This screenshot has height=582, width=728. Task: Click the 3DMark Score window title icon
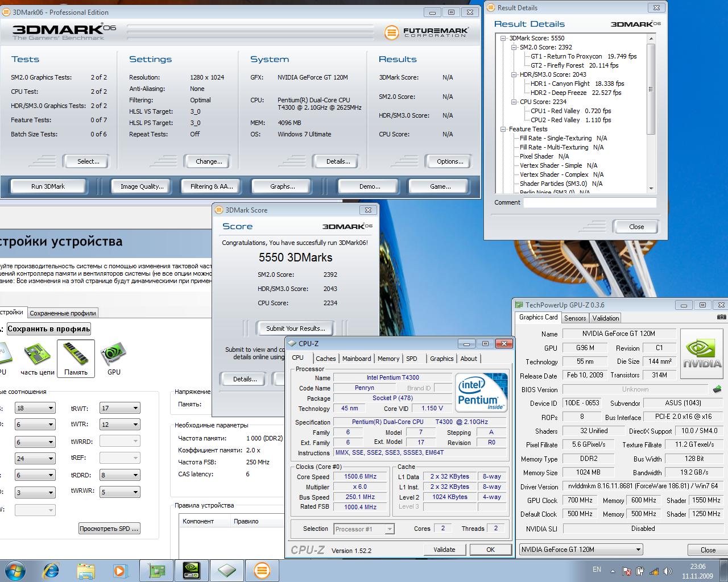point(219,210)
